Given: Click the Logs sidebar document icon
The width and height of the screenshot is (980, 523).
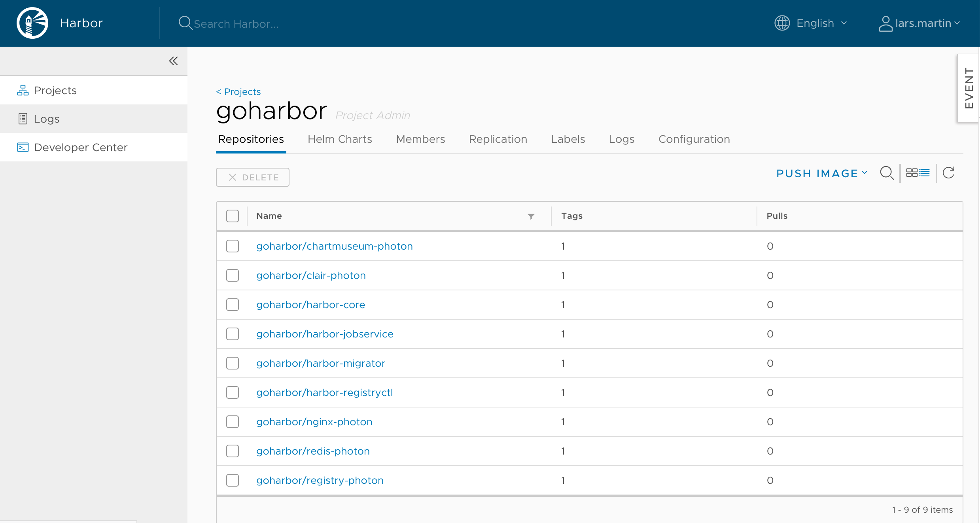Looking at the screenshot, I should tap(23, 119).
